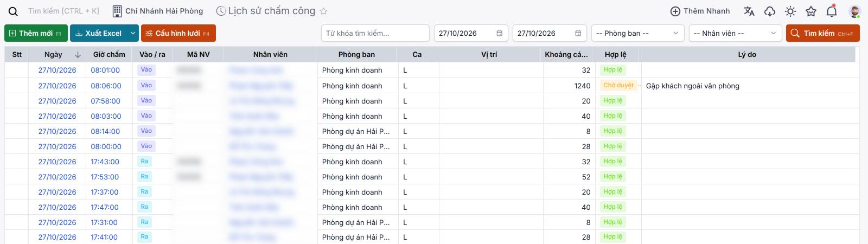
Task: Open the notifications bell
Action: point(832,11)
